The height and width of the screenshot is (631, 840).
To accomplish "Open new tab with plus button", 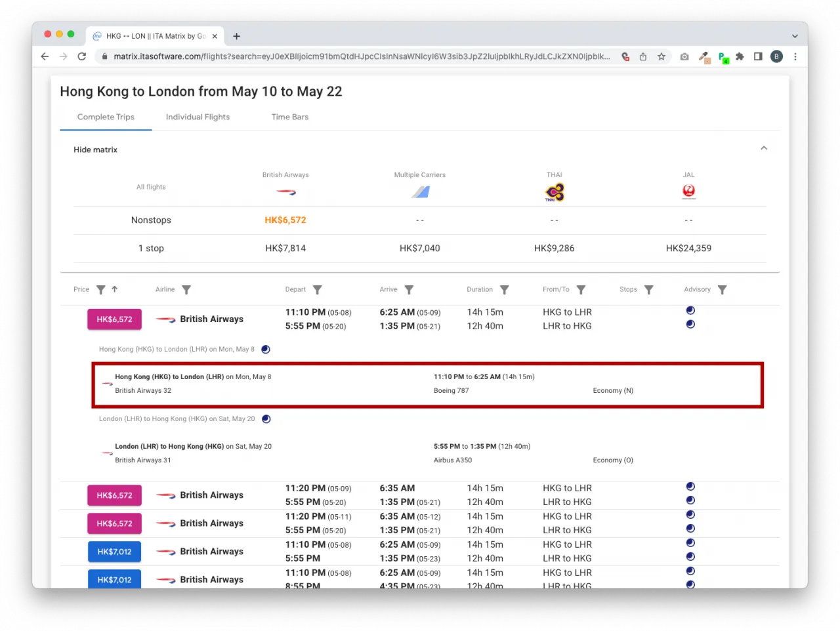I will pos(236,36).
